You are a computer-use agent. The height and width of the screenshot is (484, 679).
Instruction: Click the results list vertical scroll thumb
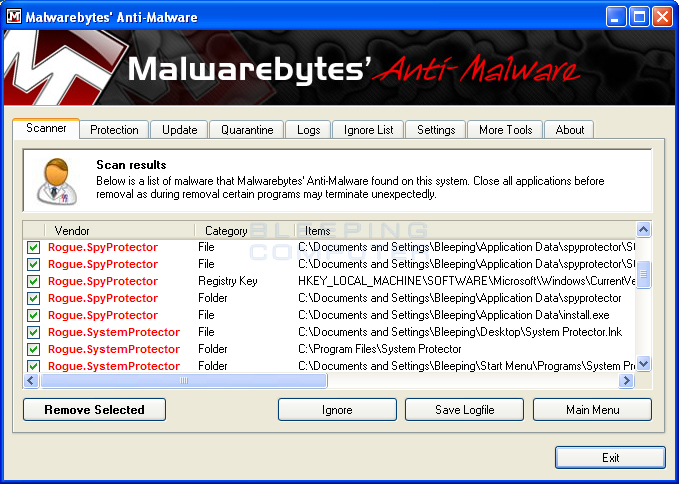point(643,274)
